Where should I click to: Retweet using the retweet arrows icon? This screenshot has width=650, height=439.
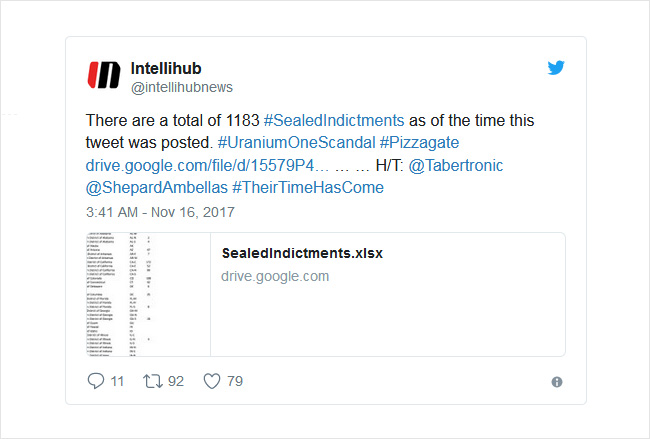pos(153,381)
